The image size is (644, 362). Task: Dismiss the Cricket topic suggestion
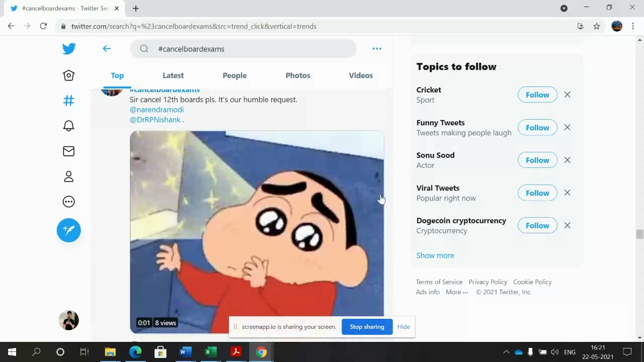(567, 95)
